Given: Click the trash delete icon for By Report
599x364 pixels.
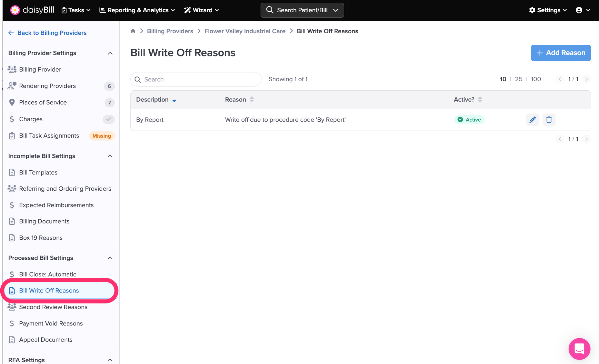Looking at the screenshot, I should pyautogui.click(x=549, y=119).
